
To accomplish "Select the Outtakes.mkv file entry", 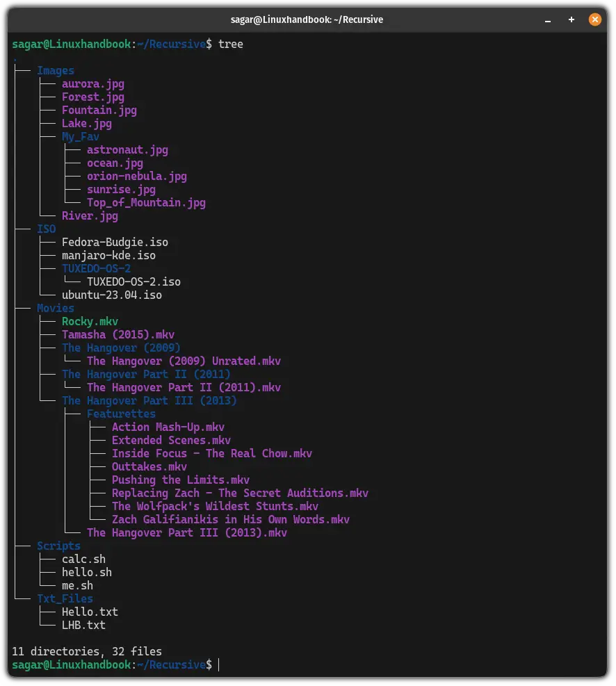I will pos(149,466).
